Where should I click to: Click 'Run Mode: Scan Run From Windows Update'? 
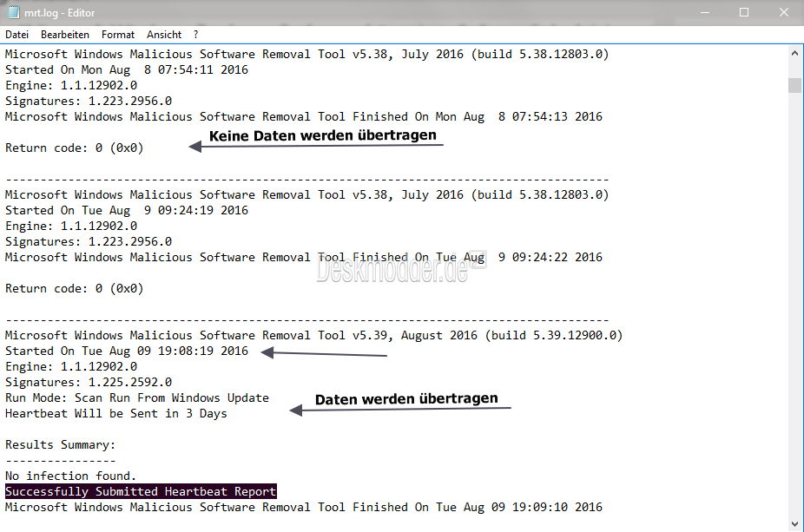(137, 397)
